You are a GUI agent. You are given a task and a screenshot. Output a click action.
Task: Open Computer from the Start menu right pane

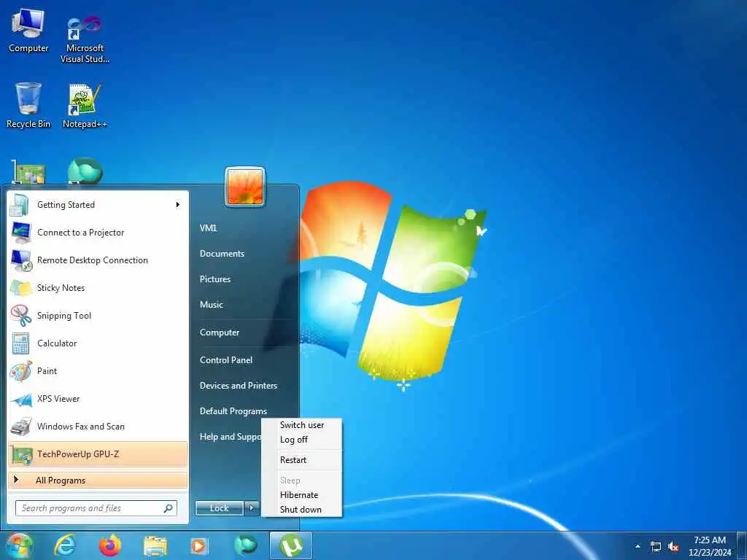pyautogui.click(x=219, y=332)
